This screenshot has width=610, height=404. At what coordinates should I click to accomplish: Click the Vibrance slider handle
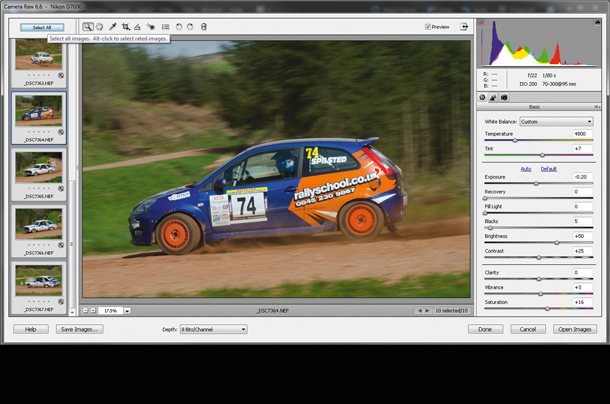coord(540,294)
